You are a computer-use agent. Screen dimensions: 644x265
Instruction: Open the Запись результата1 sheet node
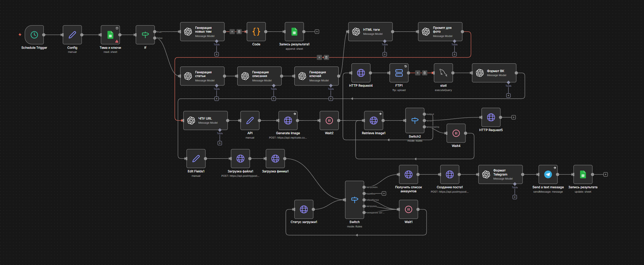pos(294,32)
